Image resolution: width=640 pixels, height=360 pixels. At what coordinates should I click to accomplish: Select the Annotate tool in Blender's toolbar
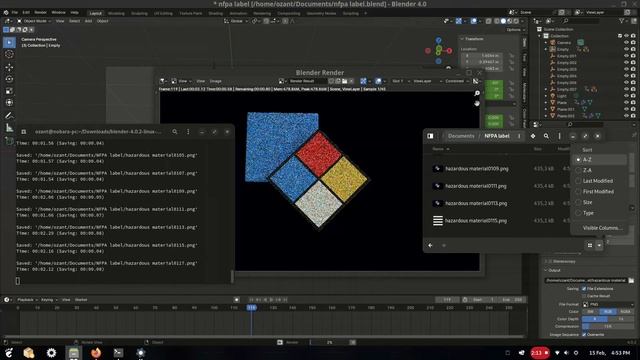tap(9, 116)
